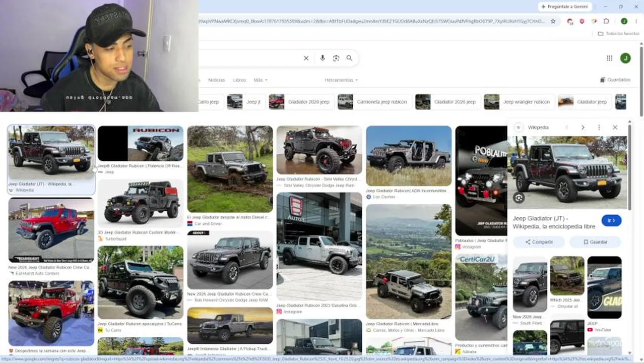
Task: Open the Todos los favoritos bookmarks folder
Action: click(618, 33)
